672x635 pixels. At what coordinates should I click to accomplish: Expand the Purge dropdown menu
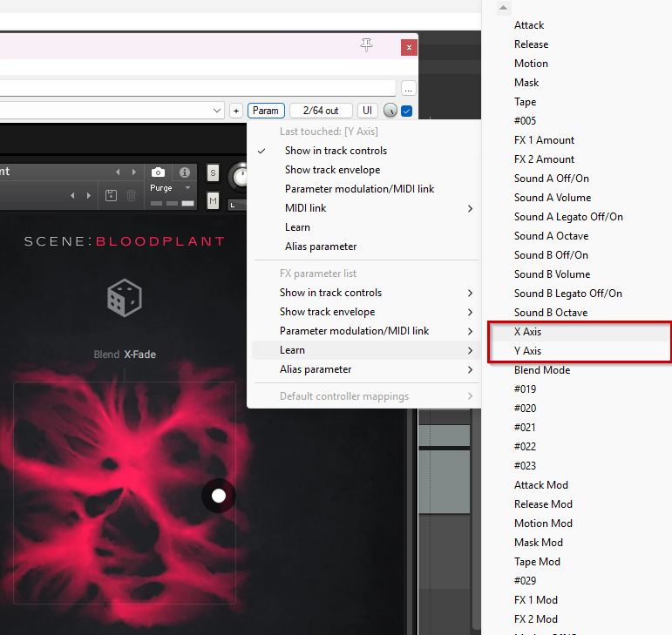(187, 188)
